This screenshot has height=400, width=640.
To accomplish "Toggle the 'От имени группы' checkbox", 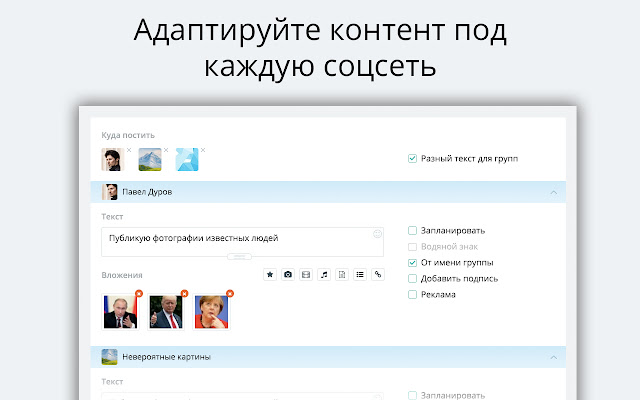I will click(412, 262).
